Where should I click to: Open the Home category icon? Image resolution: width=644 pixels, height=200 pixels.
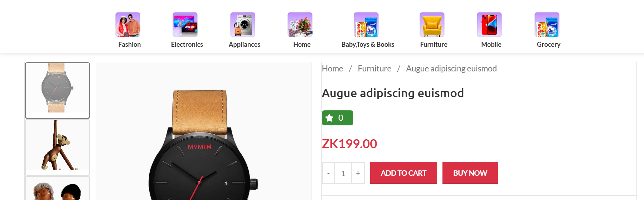300,25
